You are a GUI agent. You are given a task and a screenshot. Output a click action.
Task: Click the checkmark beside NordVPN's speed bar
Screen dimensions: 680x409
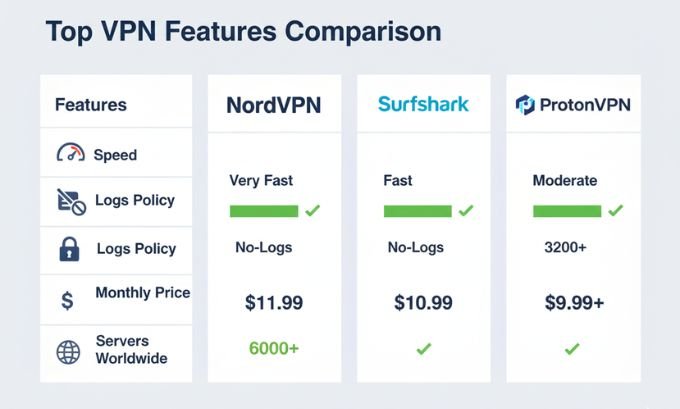312,211
